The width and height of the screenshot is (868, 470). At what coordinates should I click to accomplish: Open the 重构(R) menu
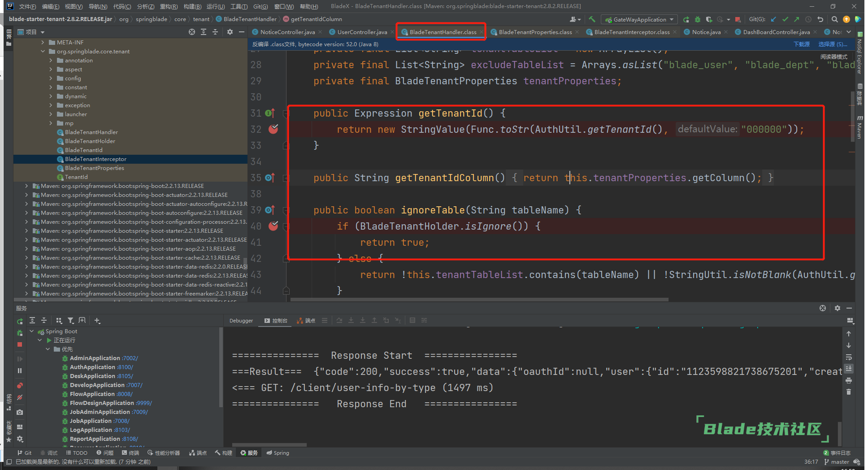coord(169,6)
